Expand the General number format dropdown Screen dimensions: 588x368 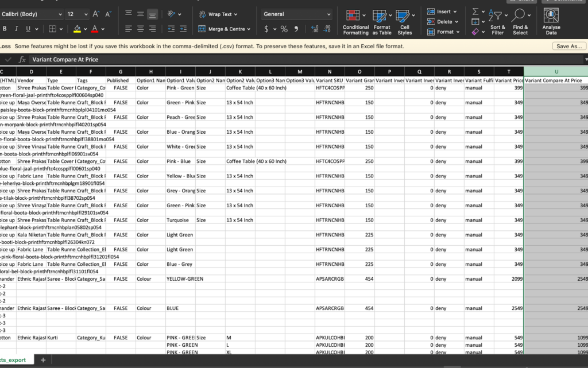click(328, 14)
